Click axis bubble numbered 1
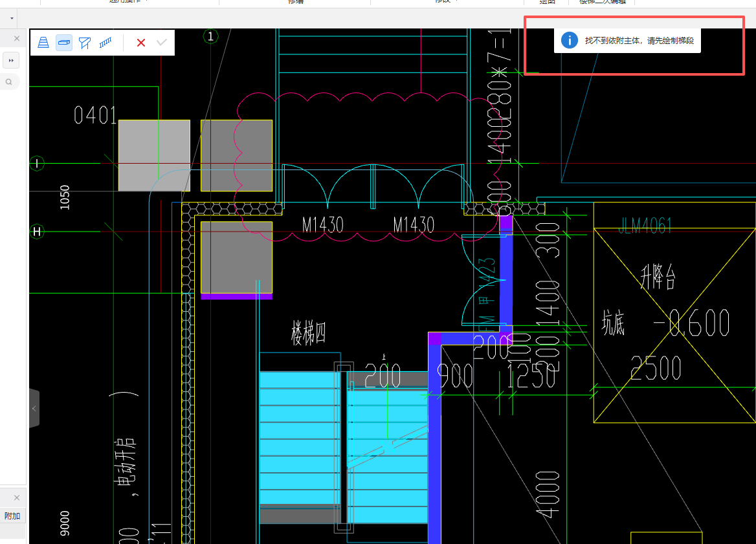 click(210, 36)
